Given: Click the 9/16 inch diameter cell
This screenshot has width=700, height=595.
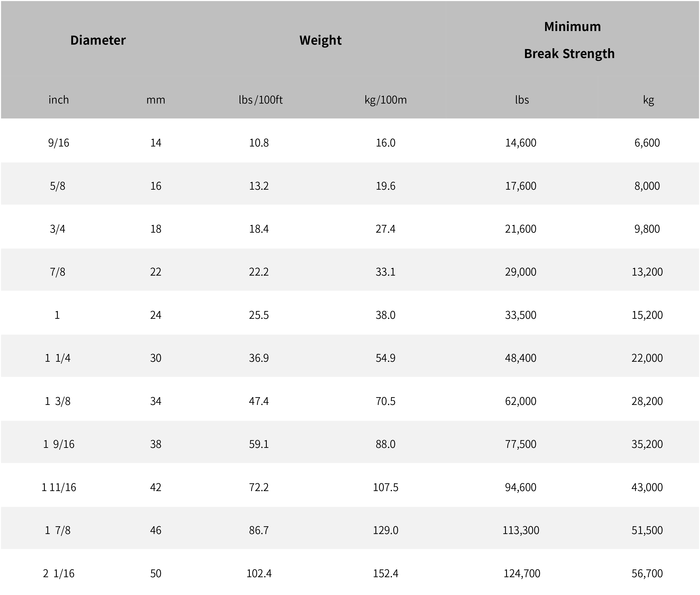Looking at the screenshot, I should (x=59, y=143).
